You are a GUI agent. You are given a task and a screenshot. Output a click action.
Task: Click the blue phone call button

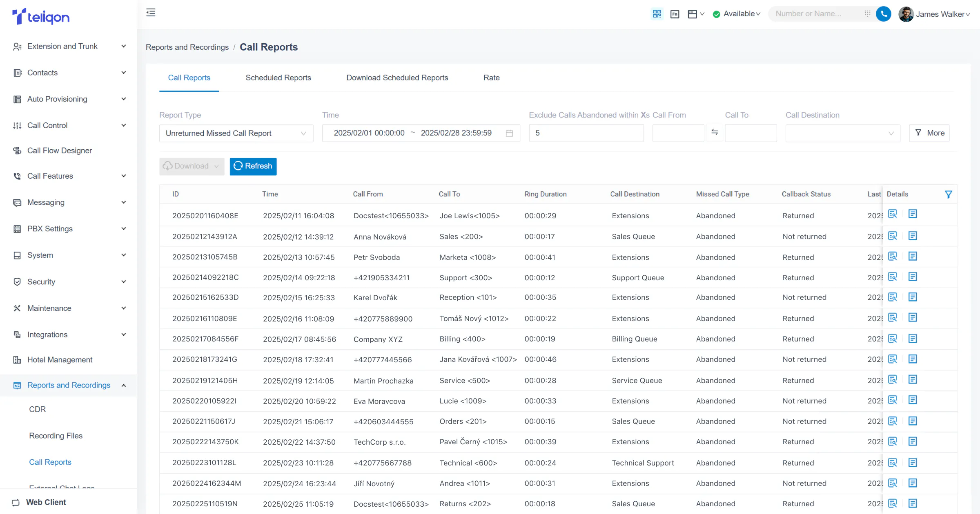[884, 14]
